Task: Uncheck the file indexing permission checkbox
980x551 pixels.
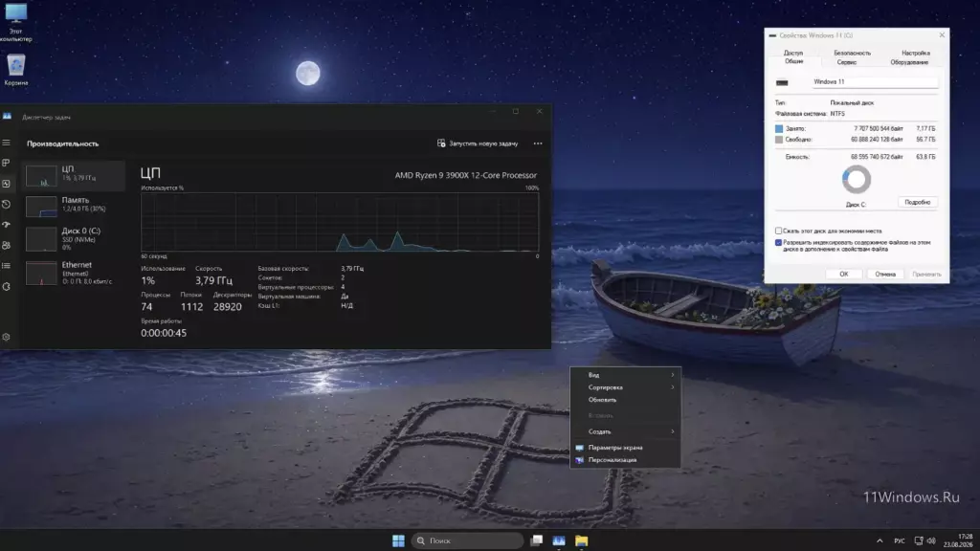Action: click(778, 242)
